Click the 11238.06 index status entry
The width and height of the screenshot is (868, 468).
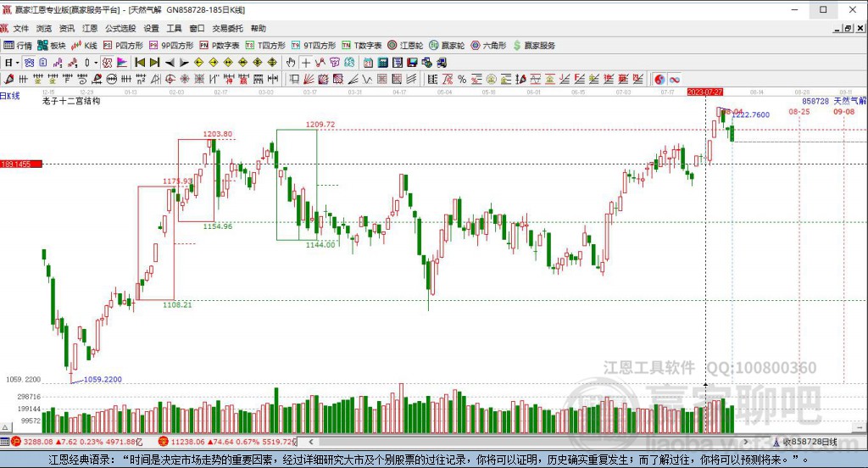coord(228,442)
